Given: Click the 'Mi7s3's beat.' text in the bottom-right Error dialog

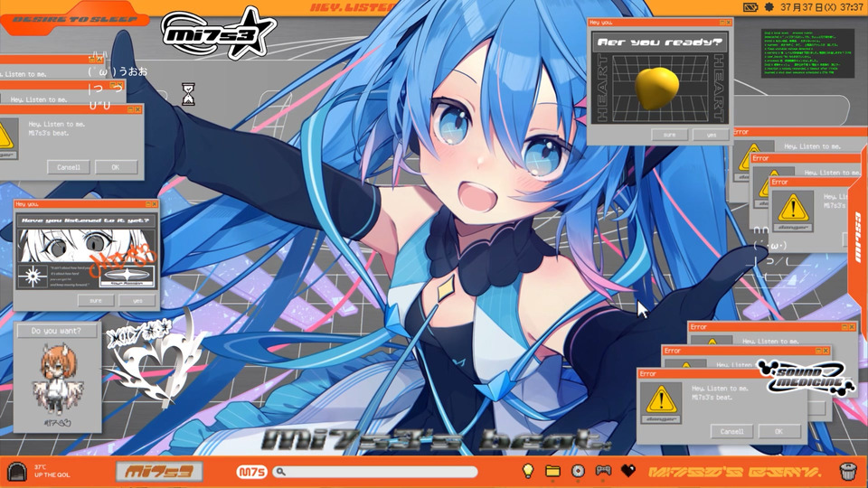Looking at the screenshot, I should [712, 398].
